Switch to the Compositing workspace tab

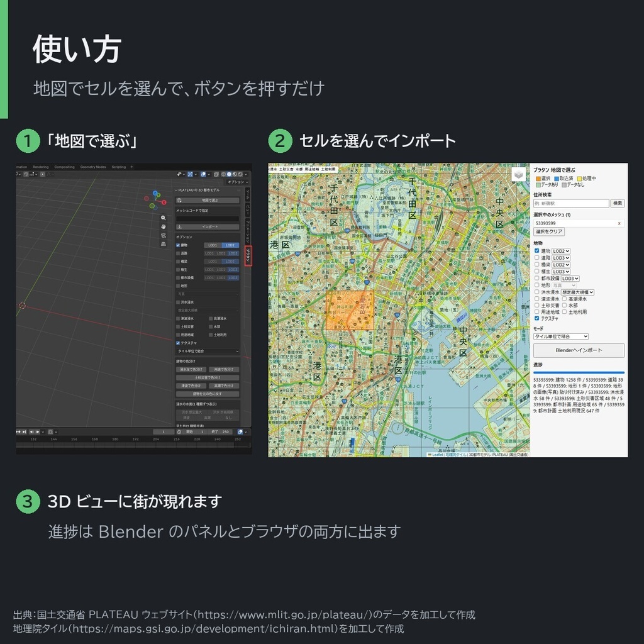[x=65, y=167]
